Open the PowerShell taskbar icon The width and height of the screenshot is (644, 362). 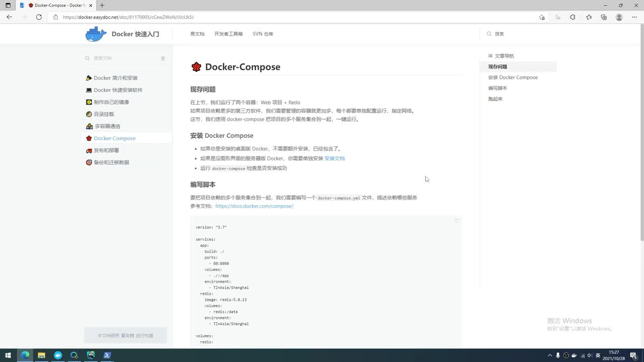(x=107, y=355)
